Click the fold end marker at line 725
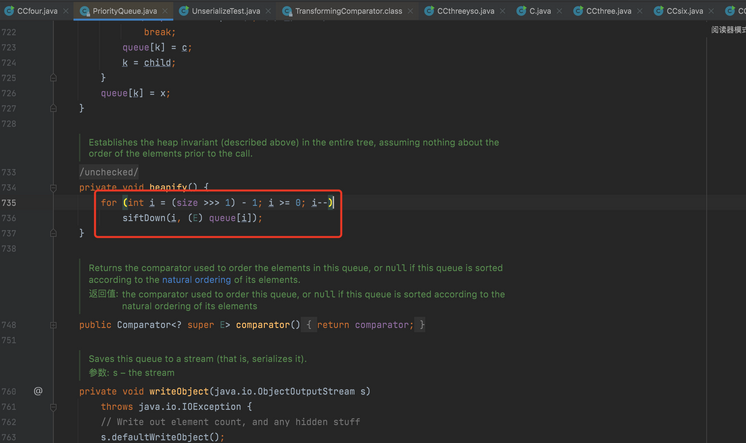 pyautogui.click(x=53, y=78)
